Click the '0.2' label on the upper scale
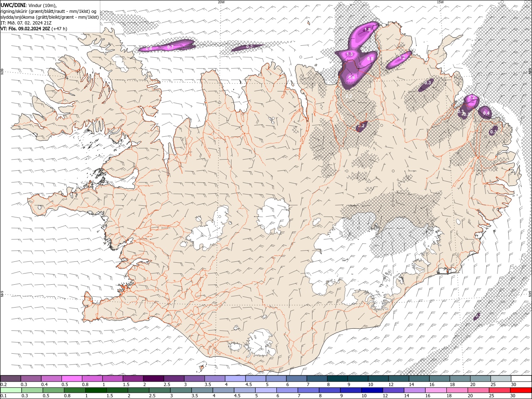 click(4, 384)
